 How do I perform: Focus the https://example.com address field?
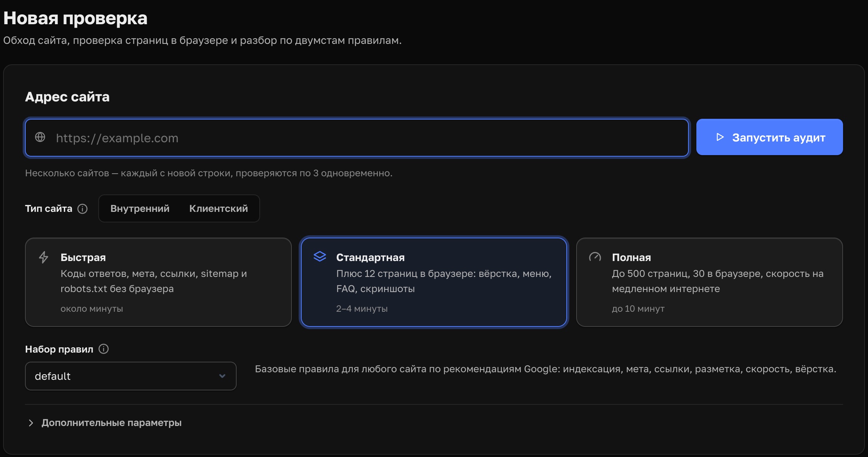(357, 138)
